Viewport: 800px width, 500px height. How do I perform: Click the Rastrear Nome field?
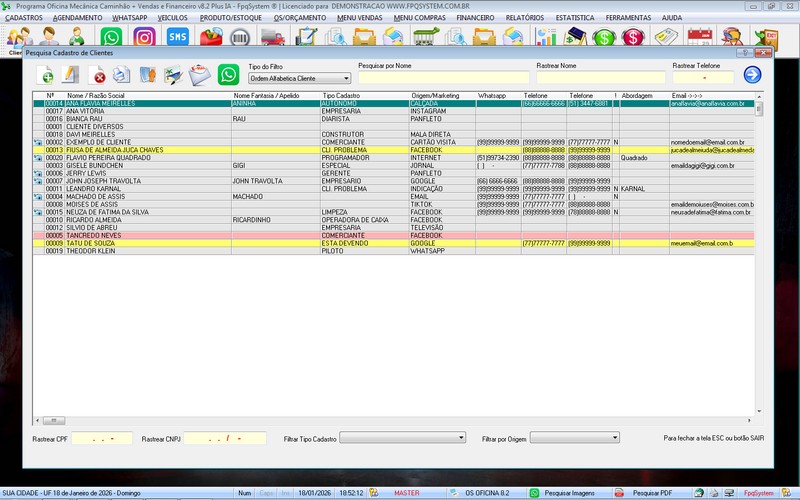tap(601, 77)
